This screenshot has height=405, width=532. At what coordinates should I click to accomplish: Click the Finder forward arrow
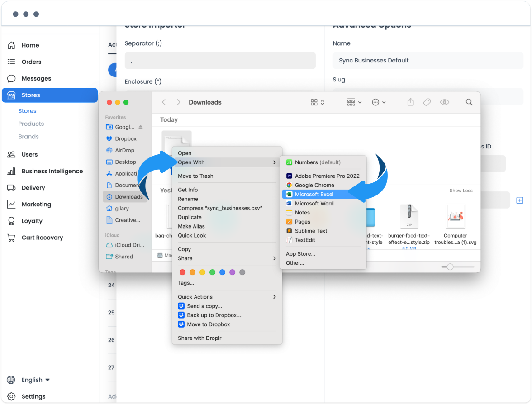click(x=178, y=102)
